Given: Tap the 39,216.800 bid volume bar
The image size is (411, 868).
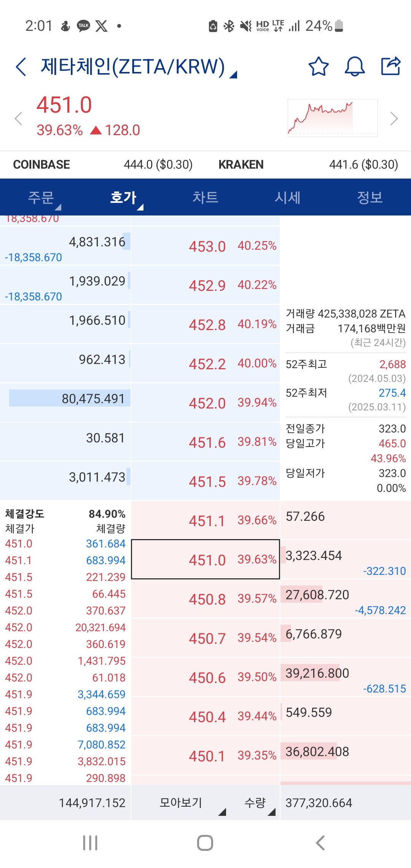Looking at the screenshot, I should tap(317, 673).
